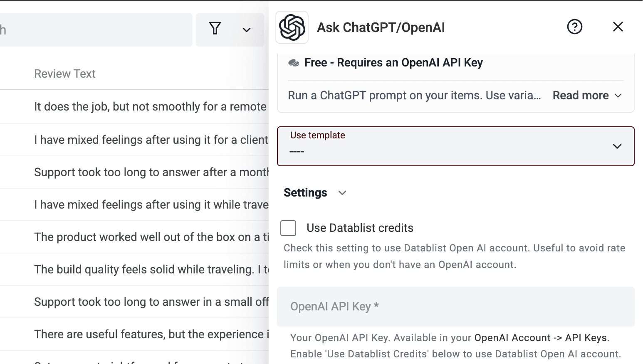Click the filter funnel icon

[215, 29]
